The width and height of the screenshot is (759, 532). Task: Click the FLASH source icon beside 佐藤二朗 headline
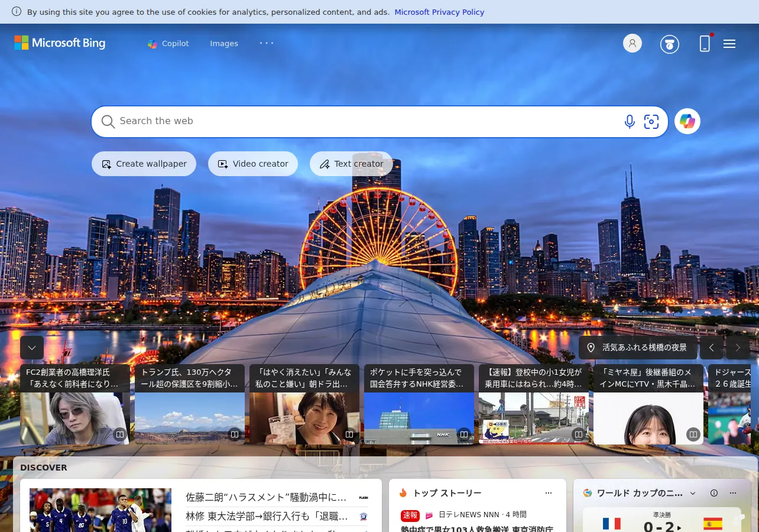[x=364, y=498]
